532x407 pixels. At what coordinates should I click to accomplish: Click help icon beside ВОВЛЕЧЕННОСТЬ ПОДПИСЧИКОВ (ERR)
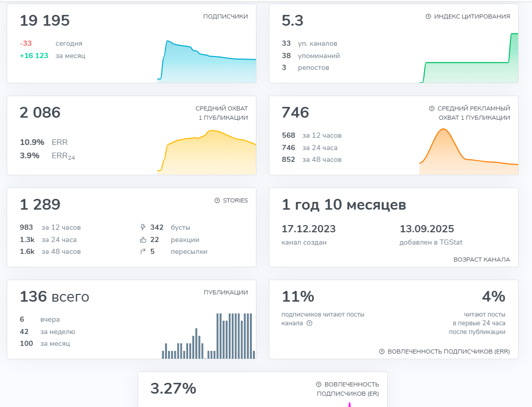[382, 351]
